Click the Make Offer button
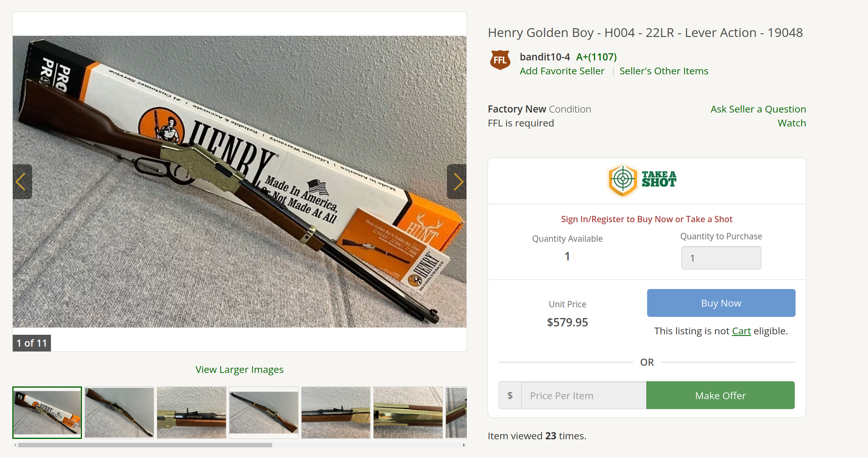Image resolution: width=868 pixels, height=458 pixels. (720, 395)
